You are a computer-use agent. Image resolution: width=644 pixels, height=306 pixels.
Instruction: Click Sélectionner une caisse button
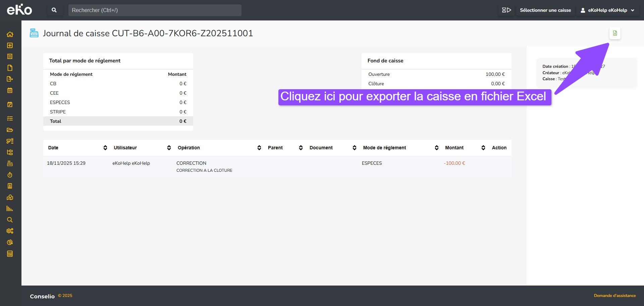pos(545,10)
